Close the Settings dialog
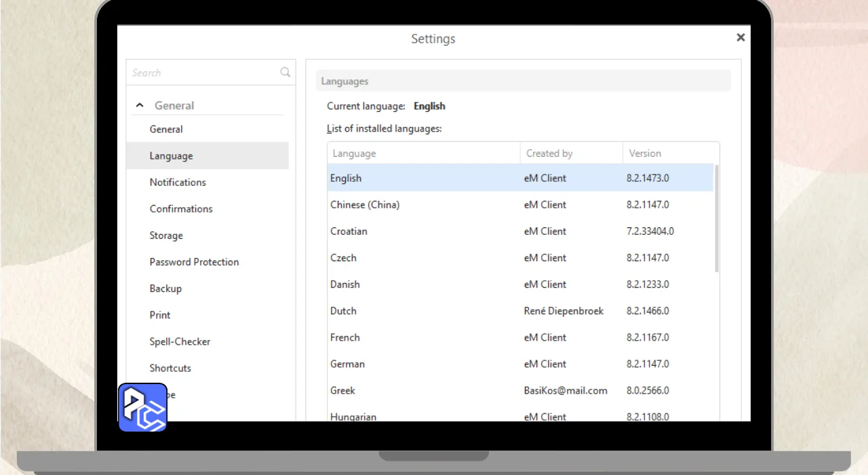This screenshot has width=868, height=475. [x=741, y=38]
